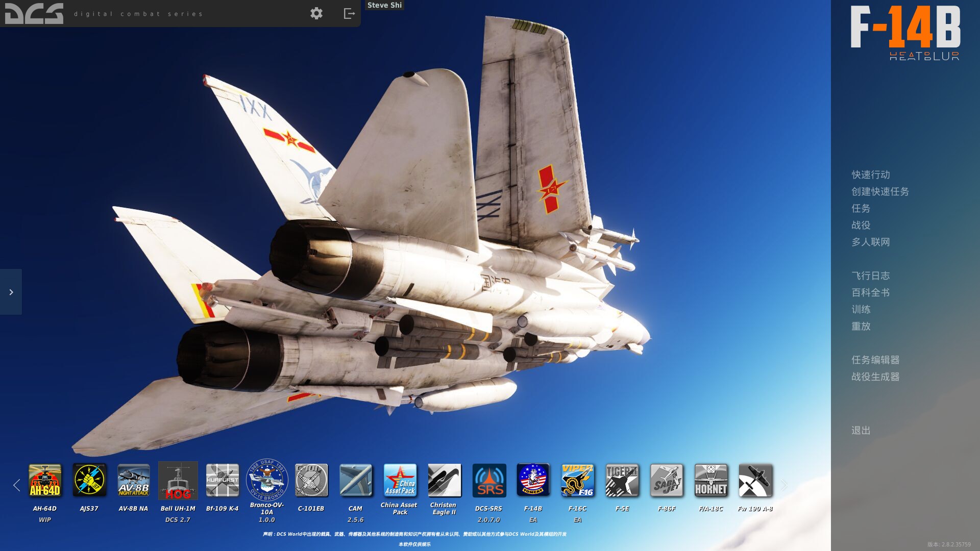Select the DCS-SRS module icon

pyautogui.click(x=489, y=480)
